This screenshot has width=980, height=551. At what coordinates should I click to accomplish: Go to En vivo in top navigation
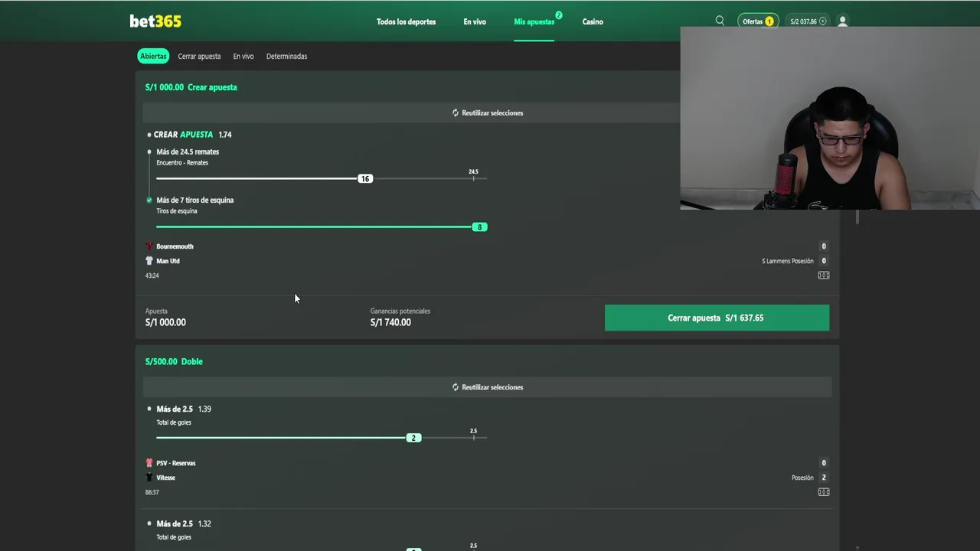(x=475, y=21)
